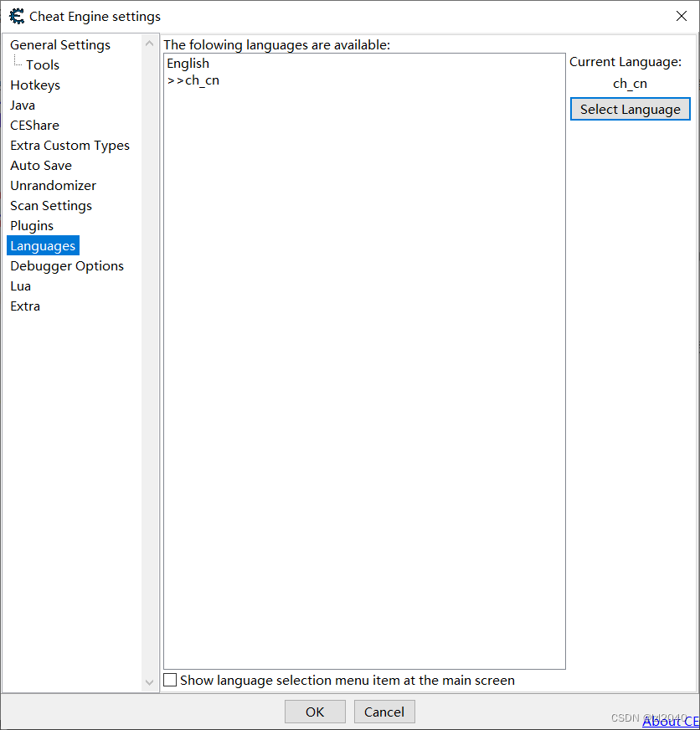Open the Extra settings page

[x=25, y=306]
